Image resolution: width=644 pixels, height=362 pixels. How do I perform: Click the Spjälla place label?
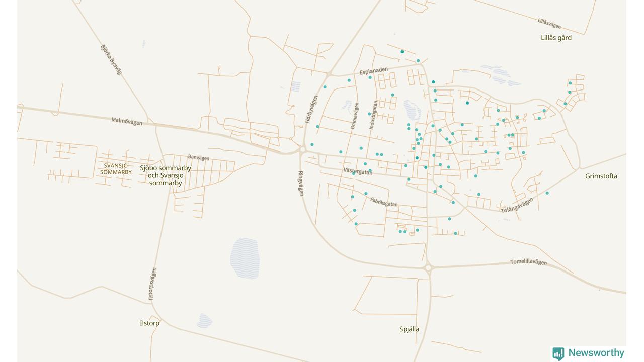click(409, 329)
